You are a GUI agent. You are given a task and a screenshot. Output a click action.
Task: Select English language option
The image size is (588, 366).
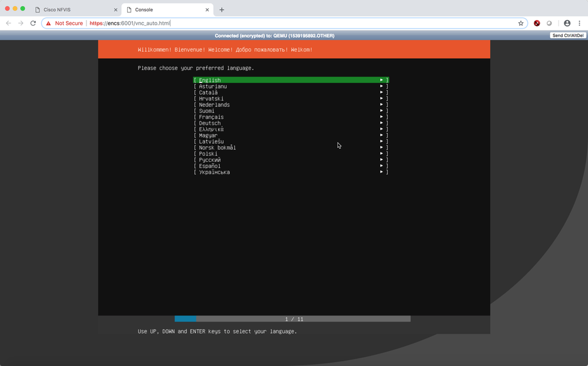(291, 80)
